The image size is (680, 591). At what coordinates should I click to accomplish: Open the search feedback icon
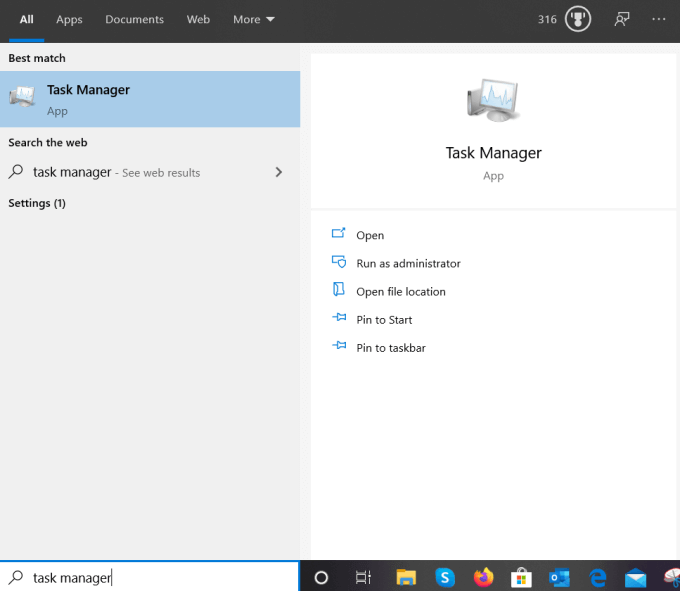point(622,19)
